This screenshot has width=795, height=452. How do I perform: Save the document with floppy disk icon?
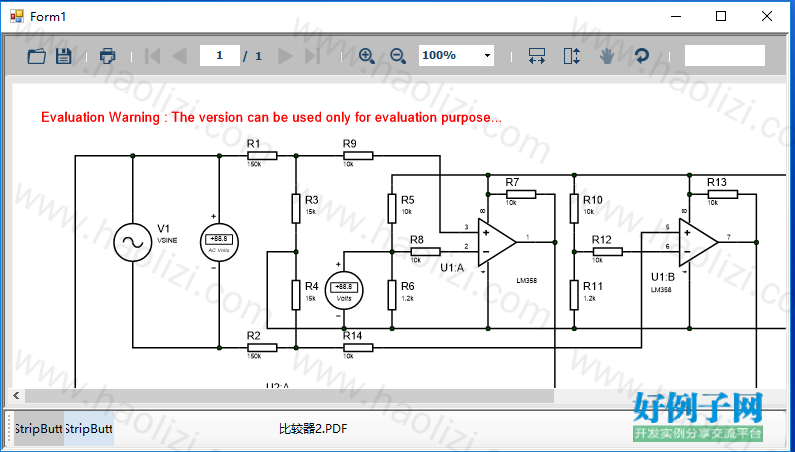click(63, 56)
